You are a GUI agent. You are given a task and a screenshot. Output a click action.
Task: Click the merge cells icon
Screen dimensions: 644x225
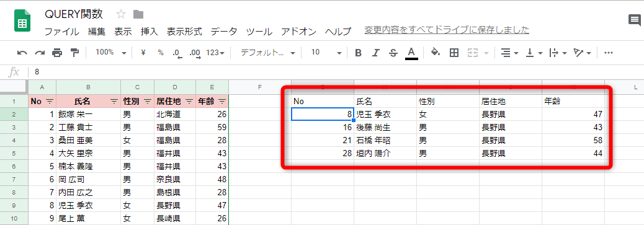(473, 53)
